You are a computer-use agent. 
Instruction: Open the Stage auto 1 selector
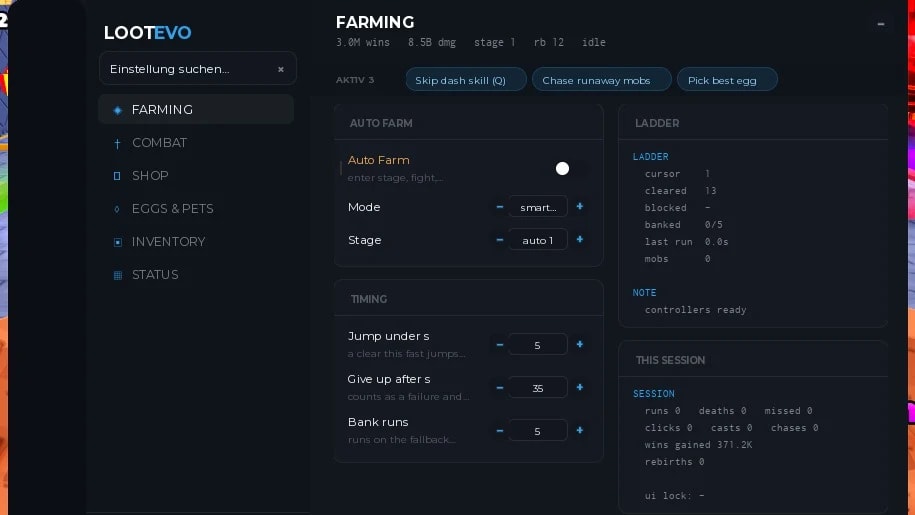click(537, 240)
